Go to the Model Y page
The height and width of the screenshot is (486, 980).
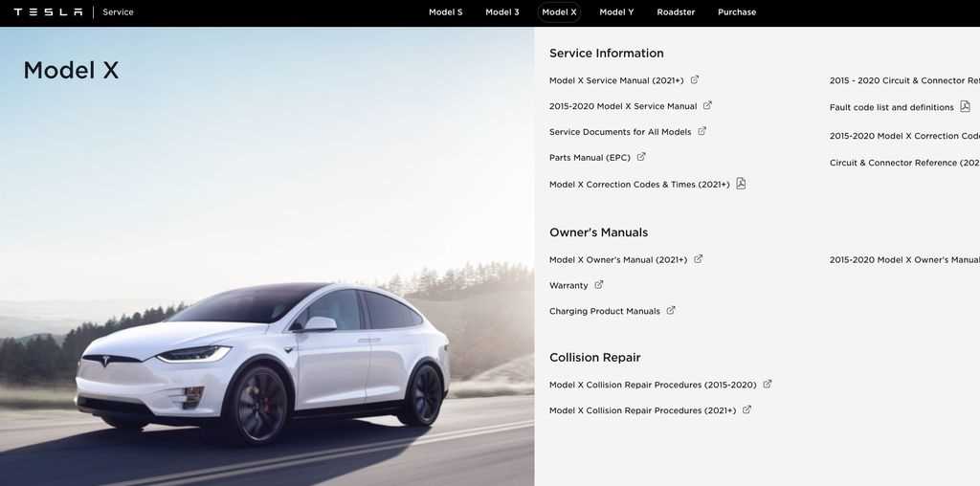point(616,11)
